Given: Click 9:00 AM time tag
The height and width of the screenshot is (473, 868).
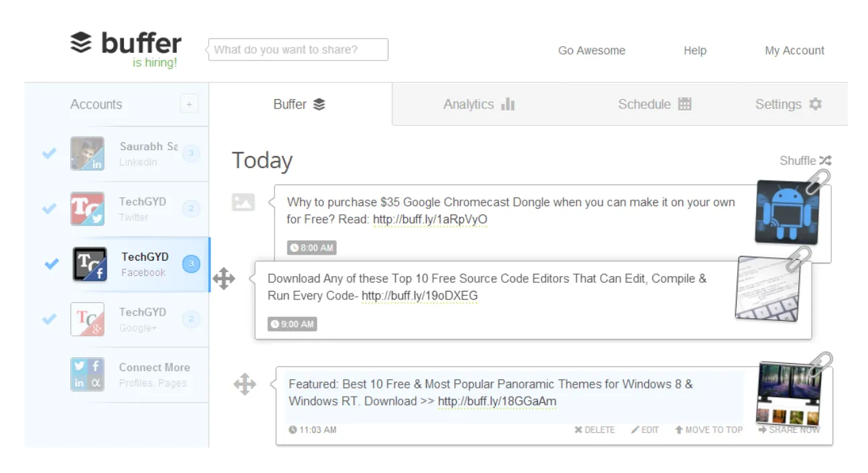Looking at the screenshot, I should click(x=293, y=324).
